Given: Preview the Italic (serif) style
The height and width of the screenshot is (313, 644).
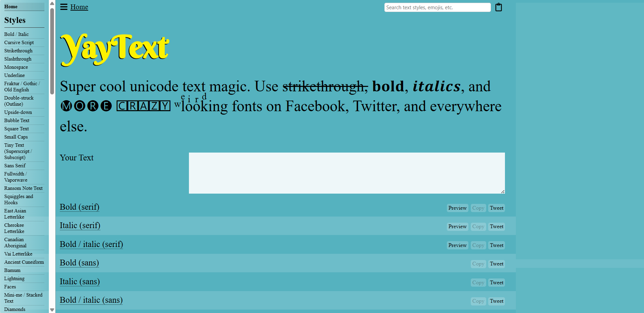Looking at the screenshot, I should (x=457, y=226).
